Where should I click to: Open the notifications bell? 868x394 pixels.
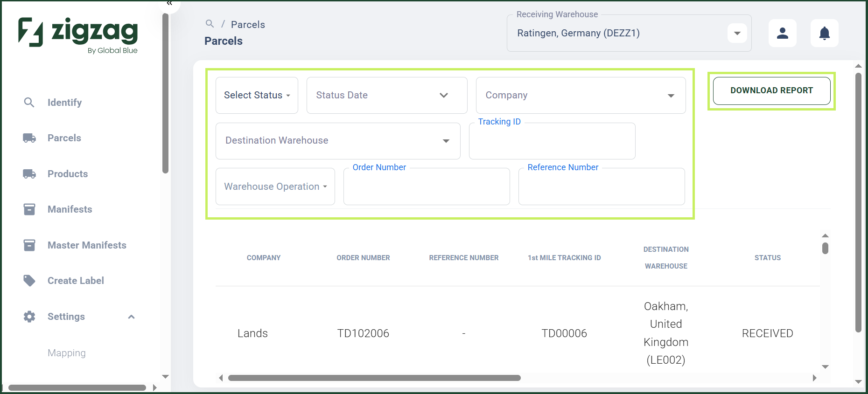pos(825,33)
